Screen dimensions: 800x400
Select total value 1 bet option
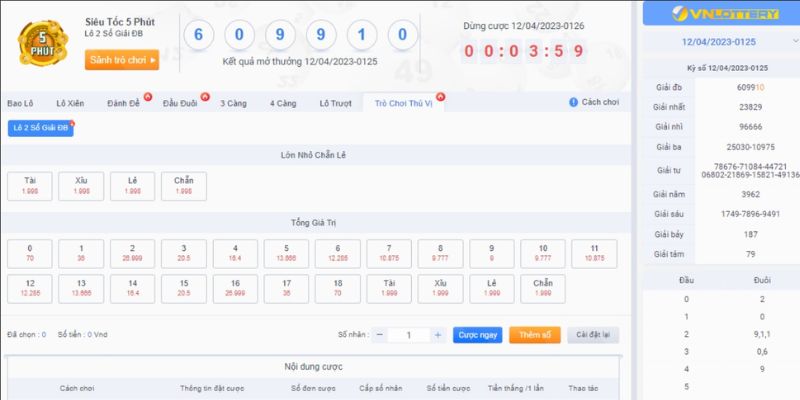(x=81, y=254)
